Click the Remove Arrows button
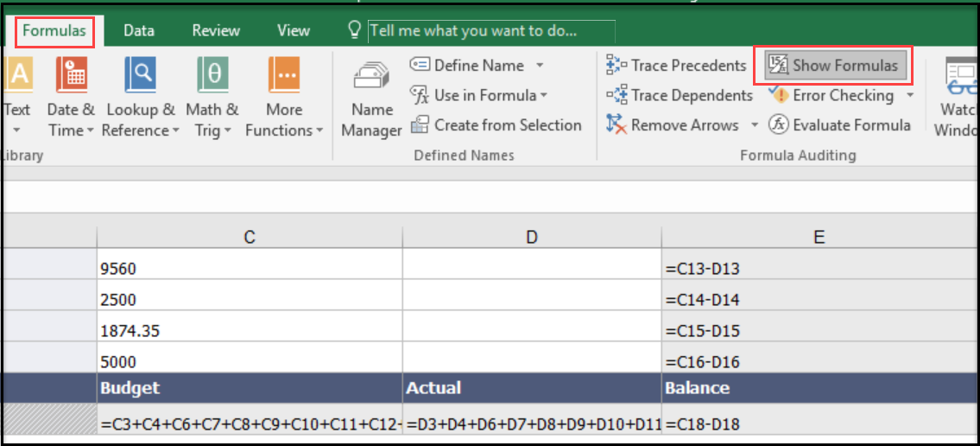Screen dimensions: 980x446 point(673,125)
